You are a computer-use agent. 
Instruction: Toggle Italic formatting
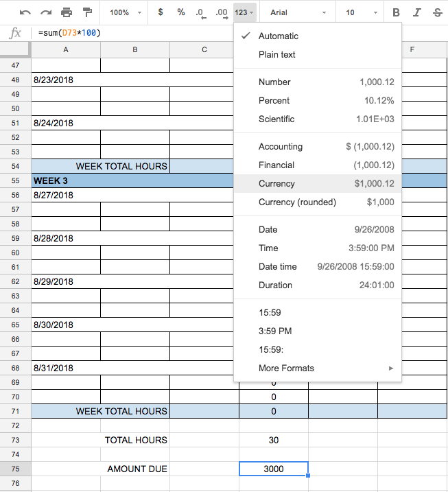tap(417, 12)
